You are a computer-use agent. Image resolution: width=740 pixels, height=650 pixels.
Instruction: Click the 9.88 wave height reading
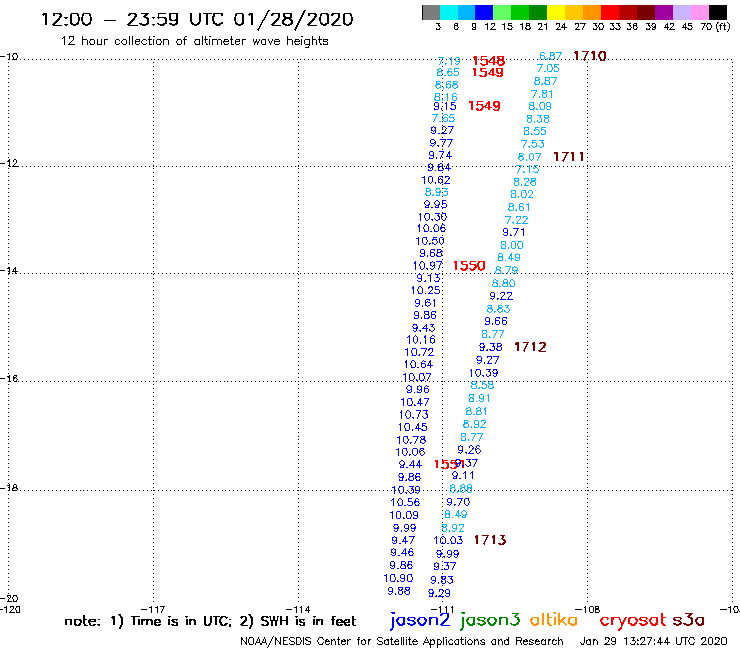(399, 591)
